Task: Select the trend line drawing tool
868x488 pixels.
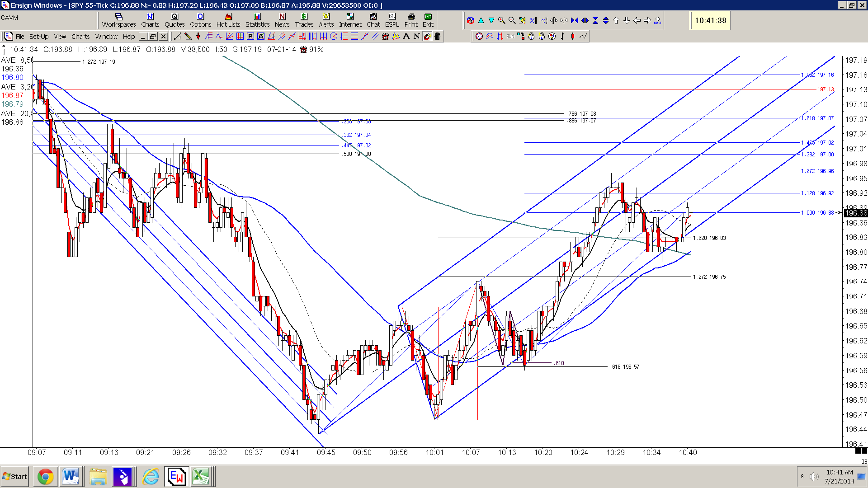Action: pos(177,36)
